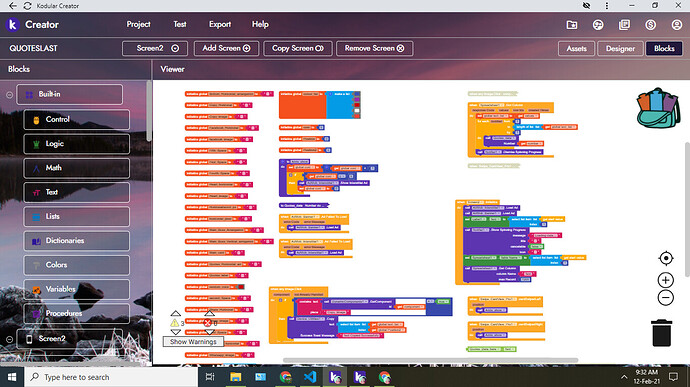Click the Add Screen button
The width and height of the screenshot is (690, 387).
coord(226,48)
